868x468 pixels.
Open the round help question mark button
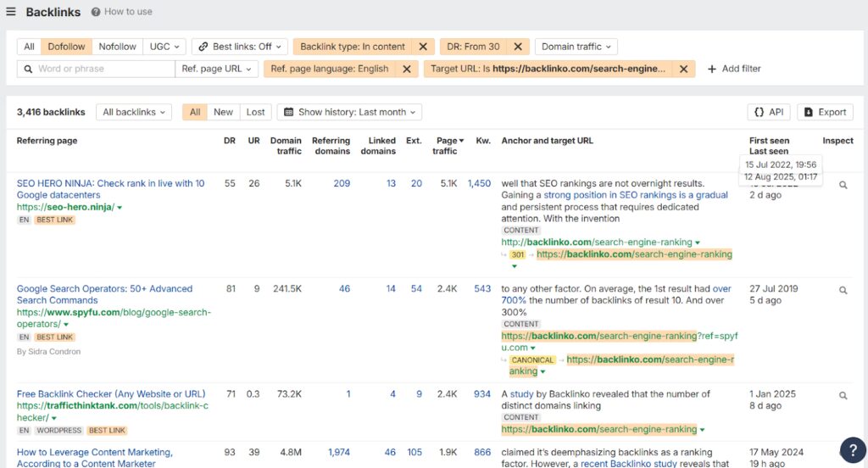853,449
